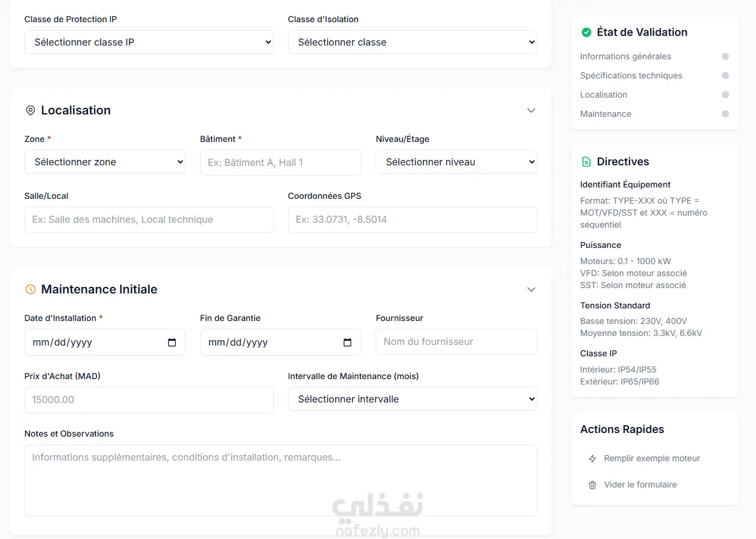Open the Sélectionner zone dropdown
The width and height of the screenshot is (756, 539).
(105, 162)
